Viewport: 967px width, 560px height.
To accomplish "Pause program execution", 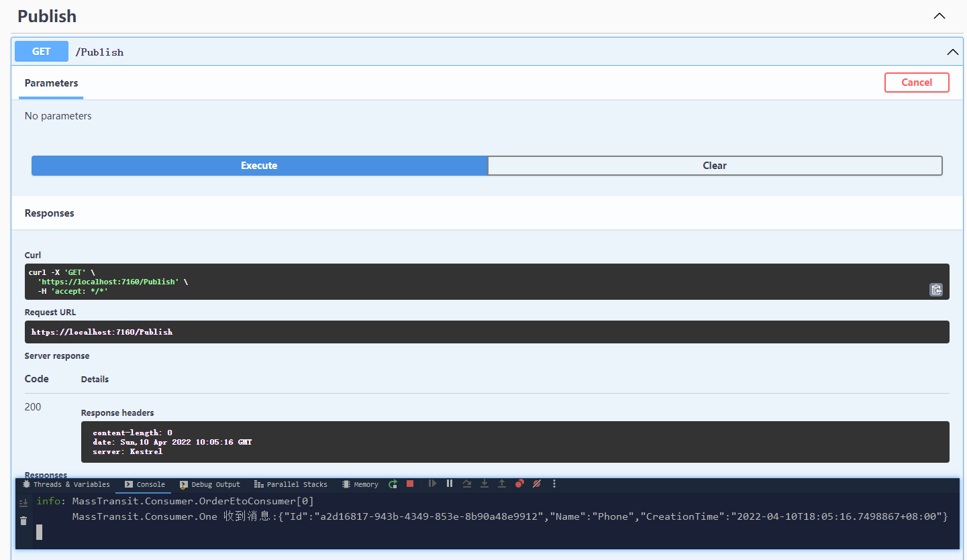I will (x=450, y=484).
